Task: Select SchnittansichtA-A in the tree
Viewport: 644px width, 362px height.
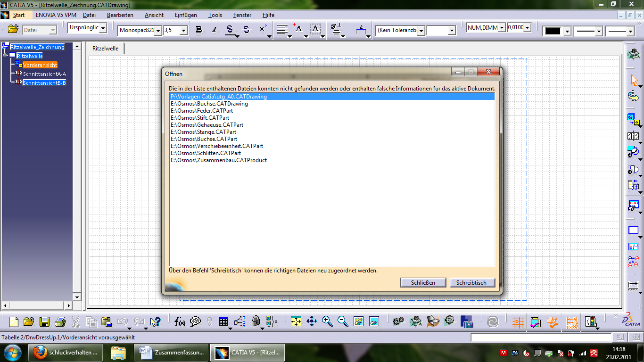Action: pos(44,74)
